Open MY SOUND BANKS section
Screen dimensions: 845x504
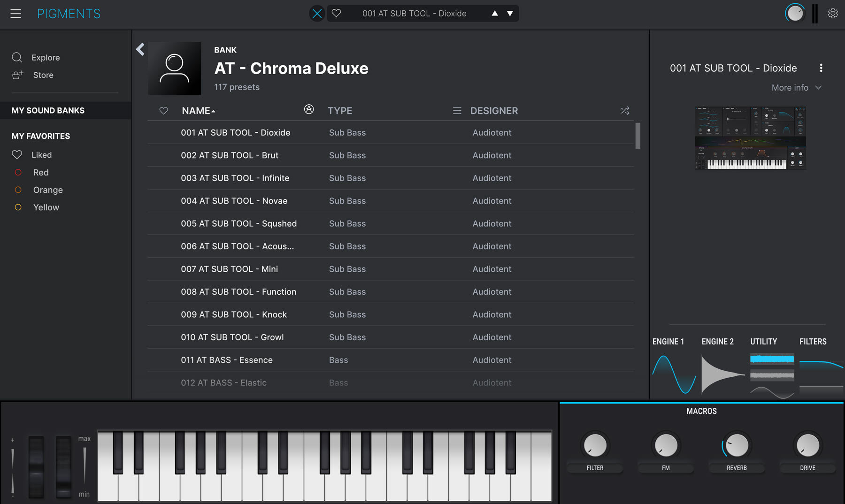coord(48,110)
